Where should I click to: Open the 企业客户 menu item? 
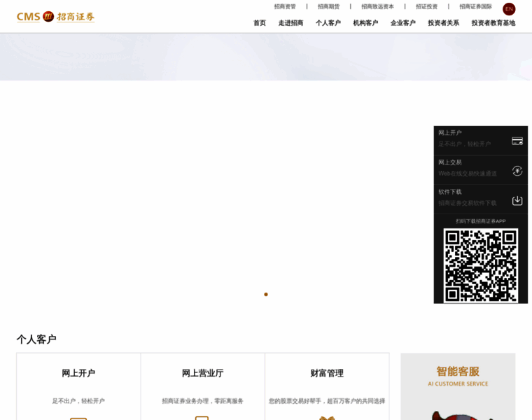402,23
